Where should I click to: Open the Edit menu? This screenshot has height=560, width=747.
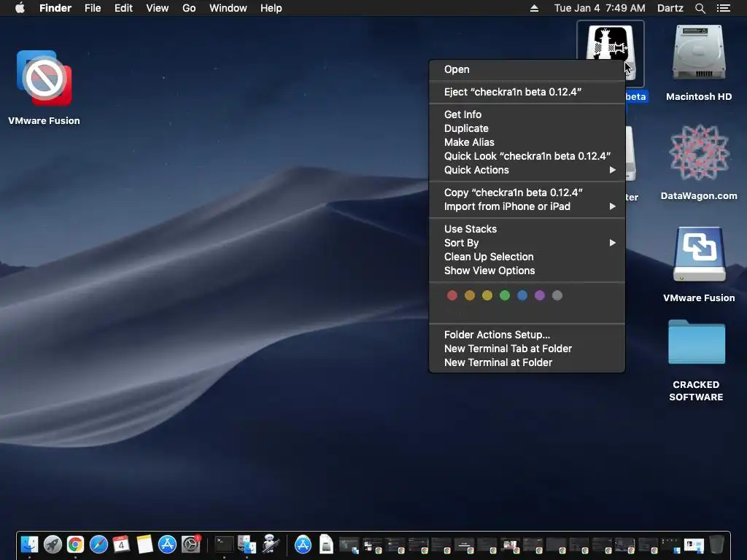[123, 8]
